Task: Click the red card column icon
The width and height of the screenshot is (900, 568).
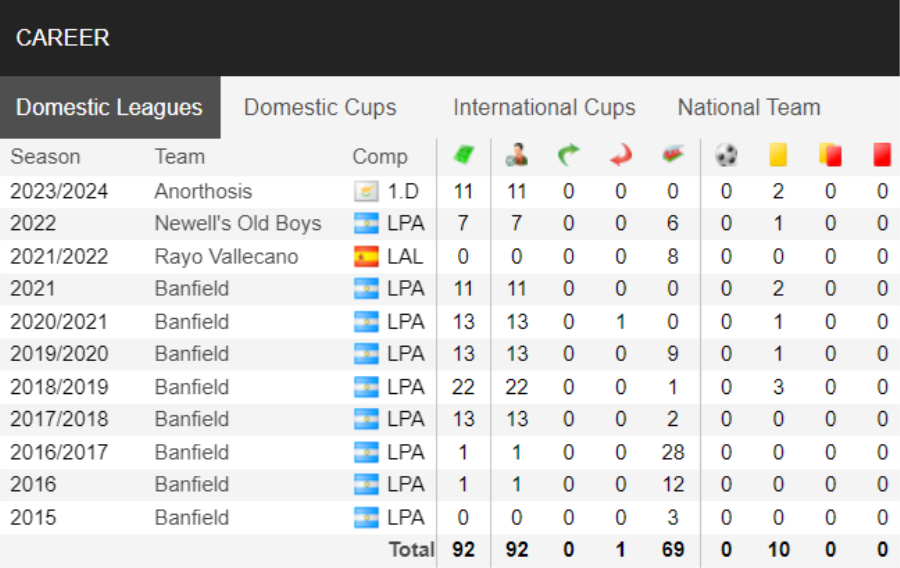Action: click(882, 155)
